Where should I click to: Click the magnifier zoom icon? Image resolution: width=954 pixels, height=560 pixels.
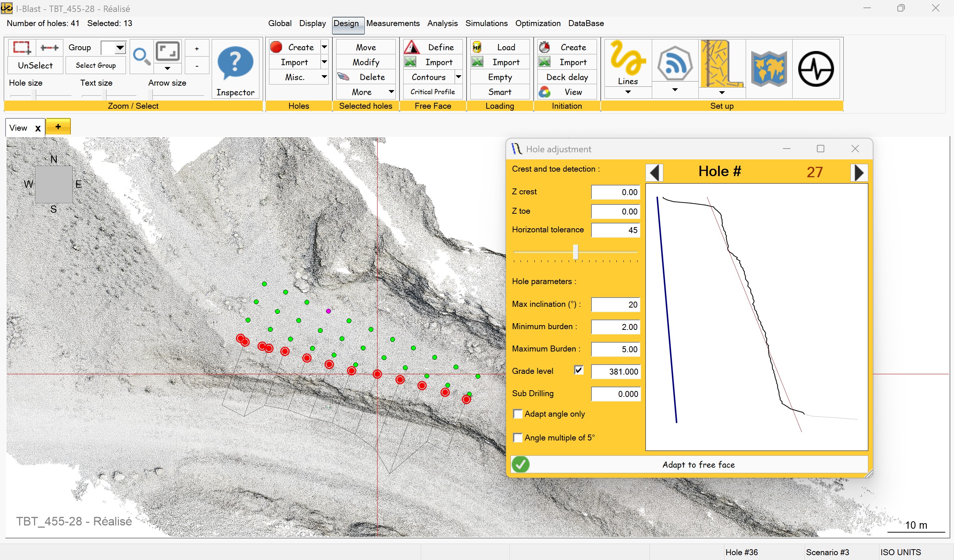pos(142,56)
